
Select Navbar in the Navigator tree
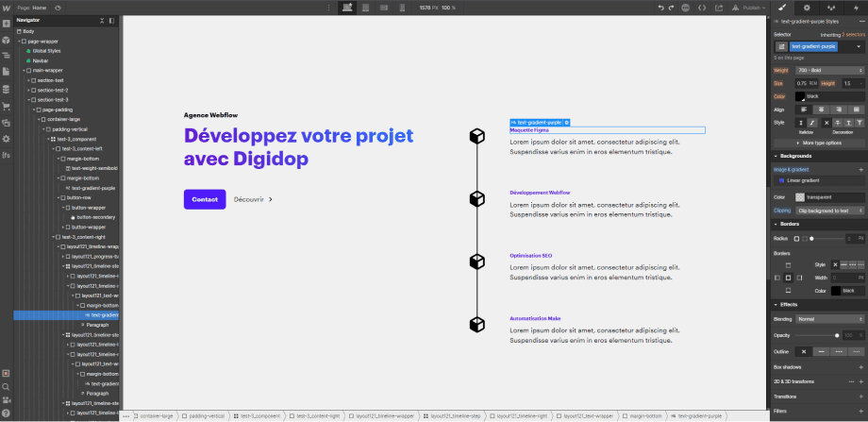(40, 60)
